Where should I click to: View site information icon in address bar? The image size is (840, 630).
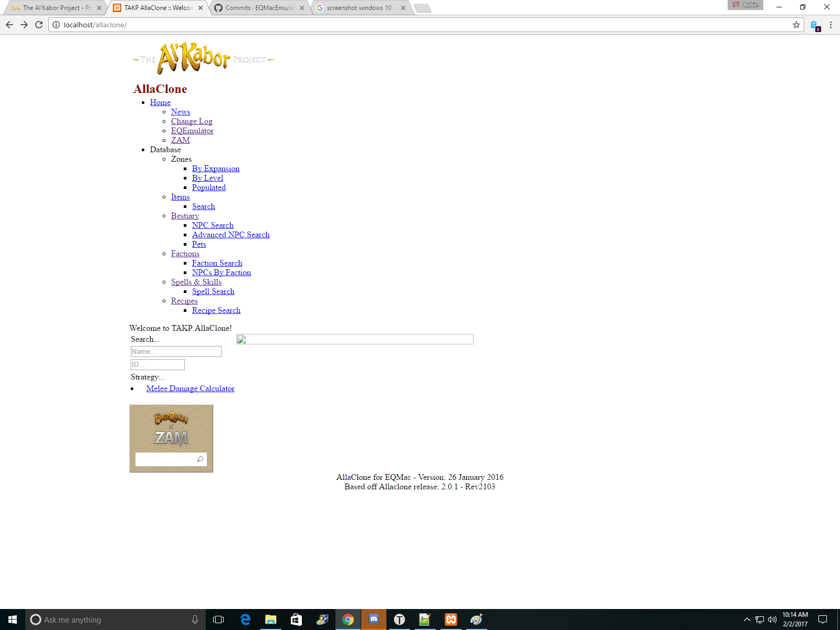point(56,25)
